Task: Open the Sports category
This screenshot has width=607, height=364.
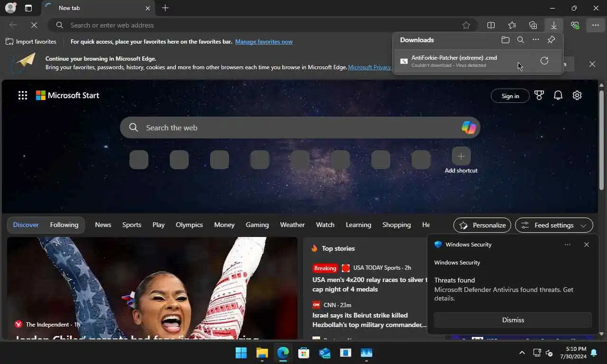Action: click(132, 225)
